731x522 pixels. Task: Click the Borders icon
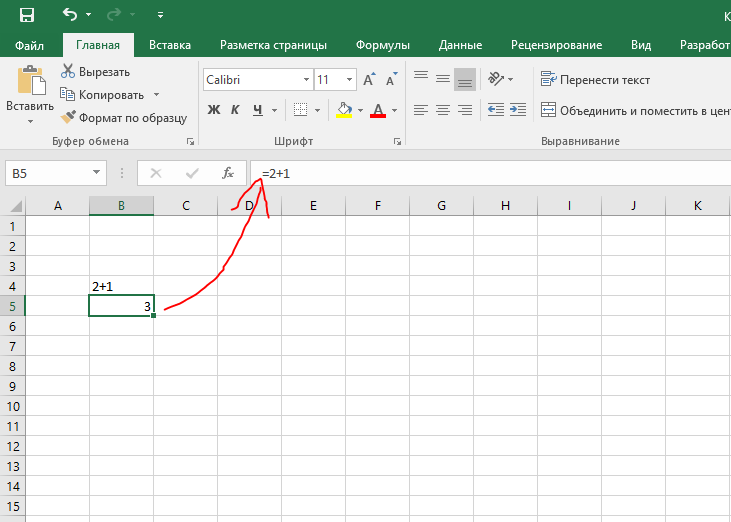click(301, 110)
